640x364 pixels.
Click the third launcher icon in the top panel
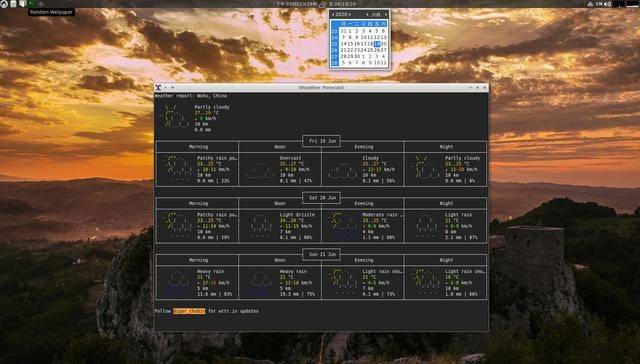[22, 4]
